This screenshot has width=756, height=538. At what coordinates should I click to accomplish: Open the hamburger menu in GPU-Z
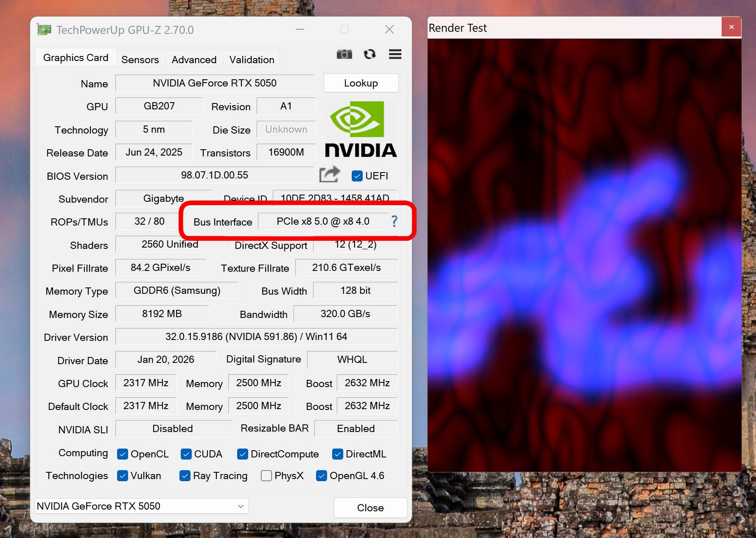point(395,54)
